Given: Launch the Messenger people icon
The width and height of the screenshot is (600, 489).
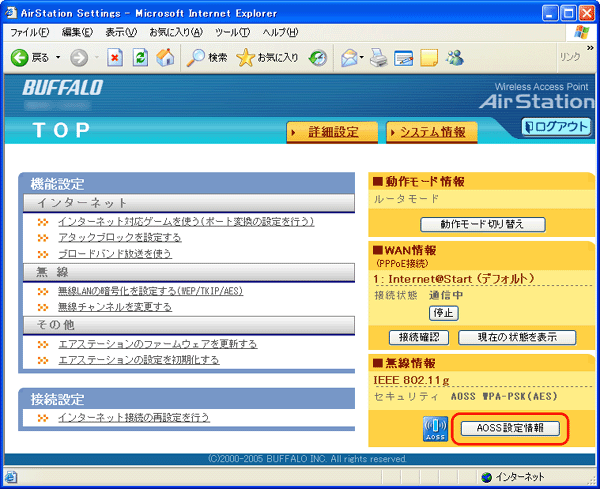Looking at the screenshot, I should click(455, 58).
